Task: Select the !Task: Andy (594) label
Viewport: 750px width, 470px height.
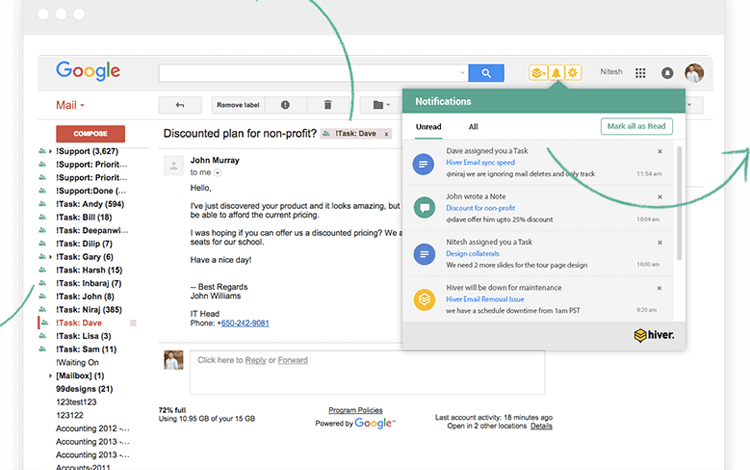Action: pyautogui.click(x=90, y=204)
